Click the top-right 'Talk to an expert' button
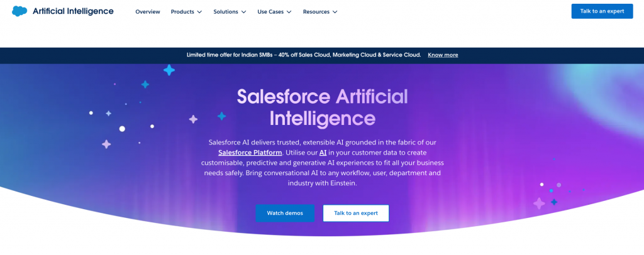This screenshot has width=644, height=255. [602, 11]
